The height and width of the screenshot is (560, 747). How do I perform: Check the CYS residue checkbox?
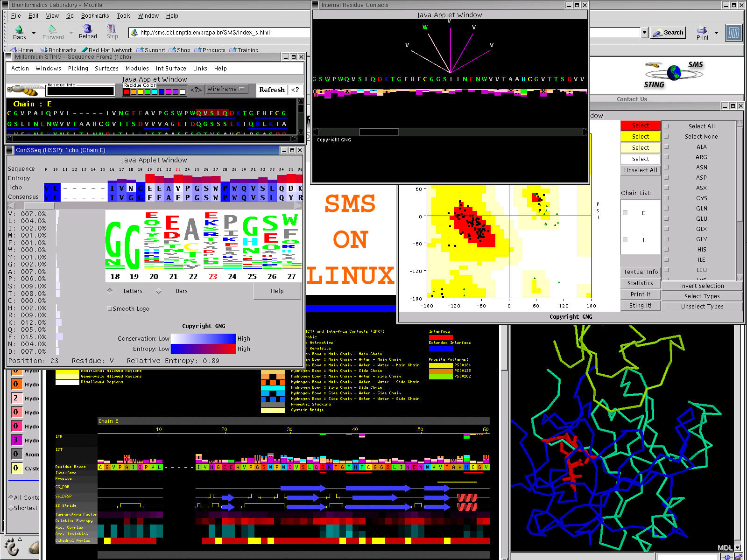(667, 198)
